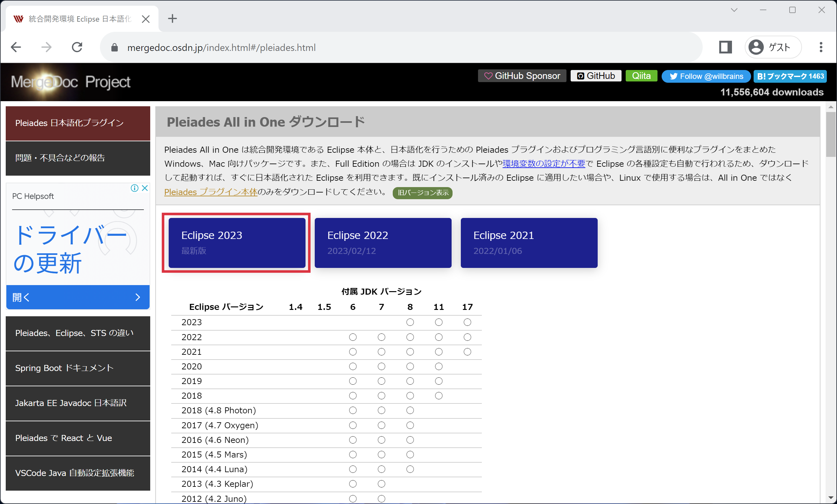
Task: Go back to the previous page
Action: pyautogui.click(x=16, y=47)
